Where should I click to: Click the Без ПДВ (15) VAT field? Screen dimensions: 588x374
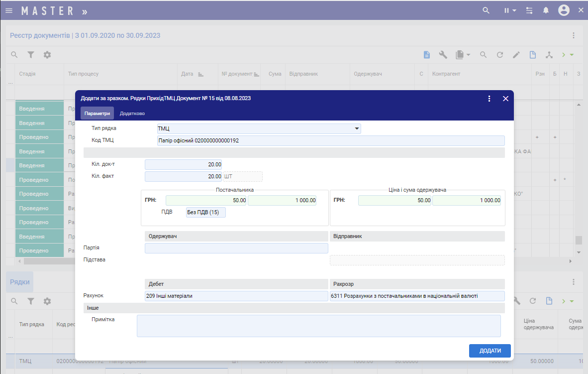click(205, 213)
